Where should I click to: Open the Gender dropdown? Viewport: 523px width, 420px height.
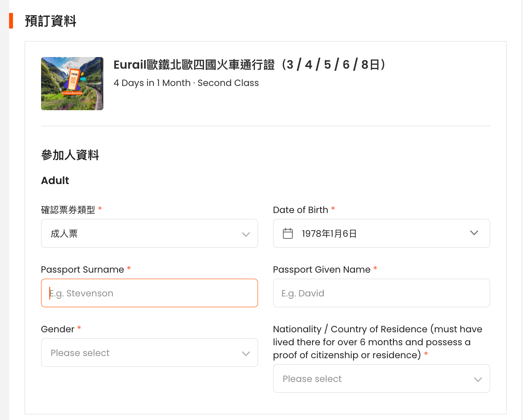coord(150,353)
